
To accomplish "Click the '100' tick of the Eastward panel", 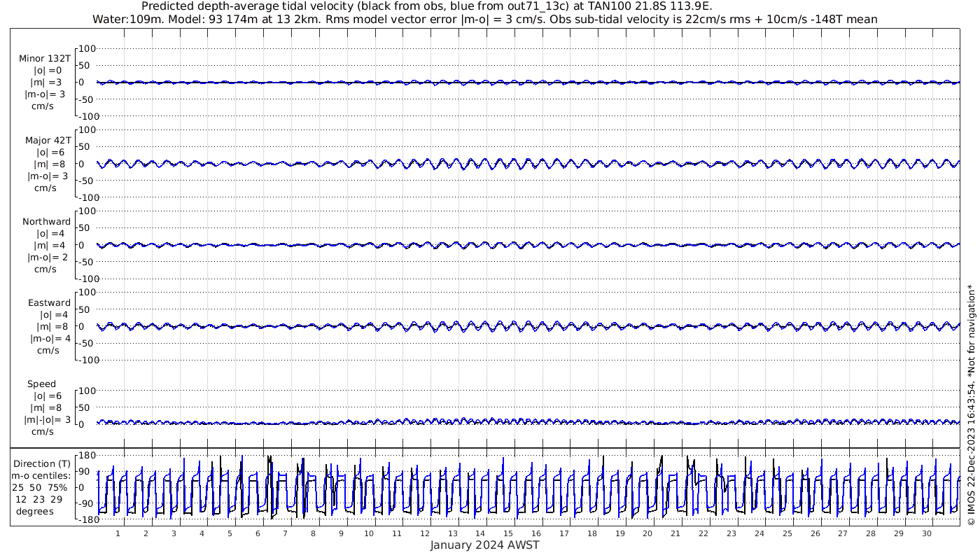I will pos(86,292).
